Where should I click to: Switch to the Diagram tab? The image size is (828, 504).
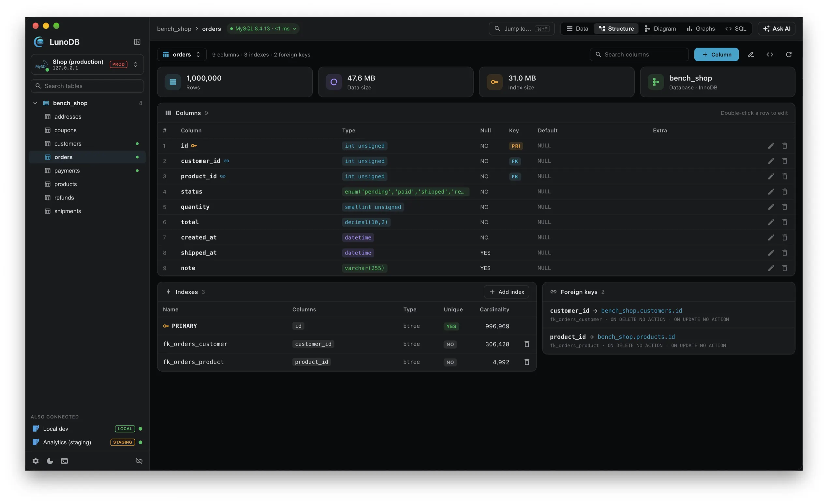click(660, 29)
